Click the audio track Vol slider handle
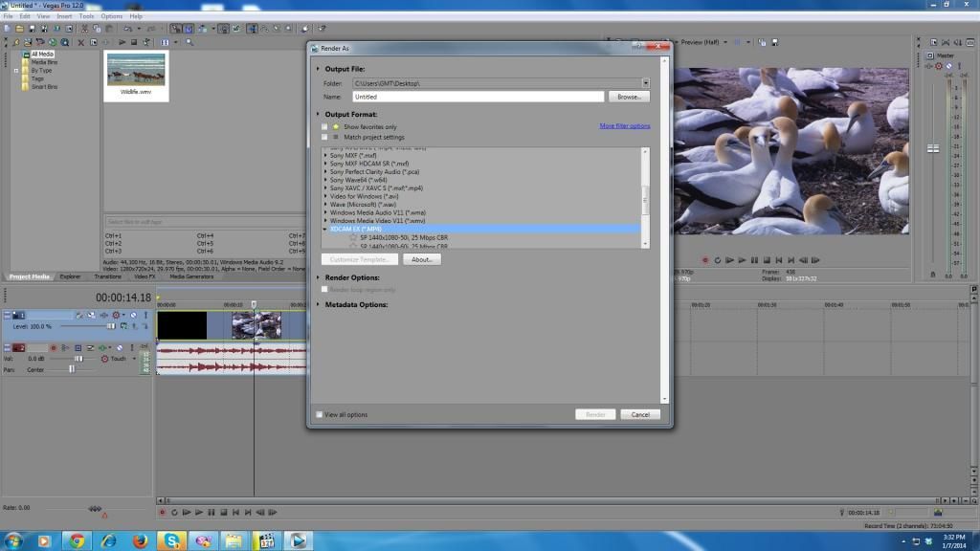980x551 pixels. [x=78, y=359]
